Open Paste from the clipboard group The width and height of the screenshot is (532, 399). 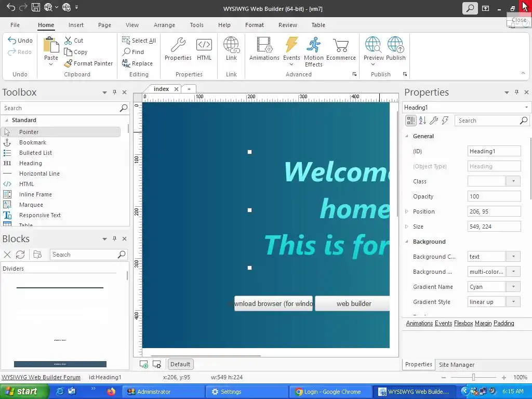click(51, 51)
